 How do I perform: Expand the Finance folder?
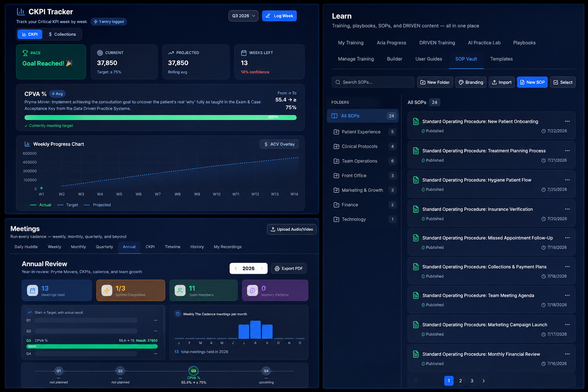coord(363,205)
